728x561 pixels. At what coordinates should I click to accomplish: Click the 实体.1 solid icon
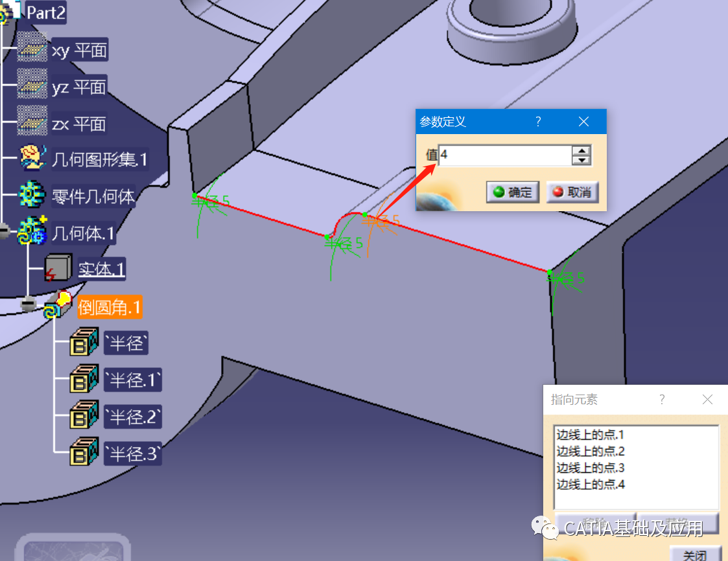(58, 268)
